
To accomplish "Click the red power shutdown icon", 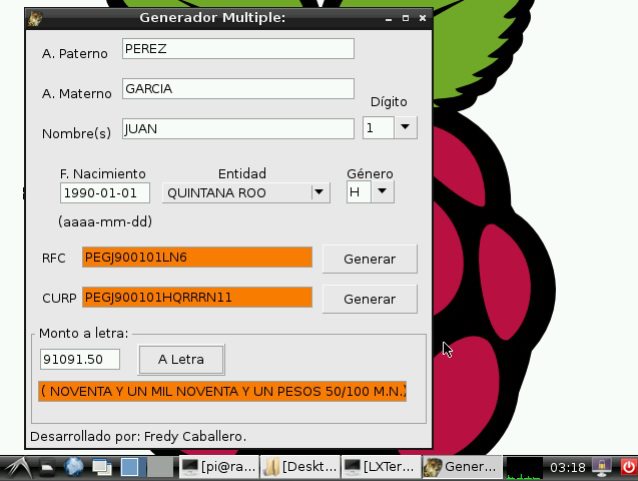I will pyautogui.click(x=628, y=468).
